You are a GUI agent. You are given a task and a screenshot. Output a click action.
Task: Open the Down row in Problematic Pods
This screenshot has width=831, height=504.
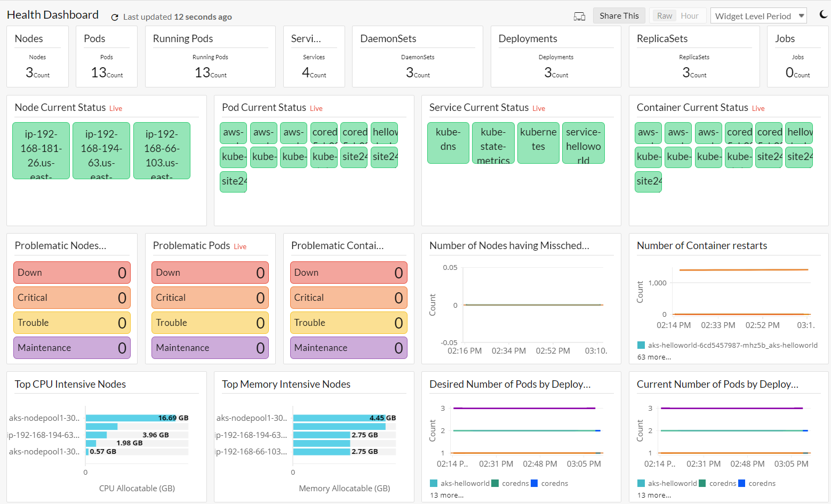[210, 273]
